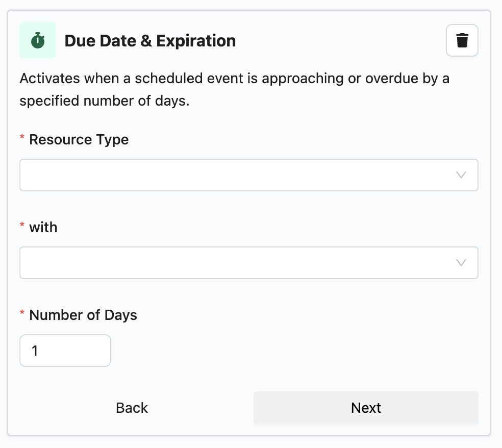The image size is (502, 448).
Task: Proceed by clicking the Next button
Action: [x=366, y=408]
